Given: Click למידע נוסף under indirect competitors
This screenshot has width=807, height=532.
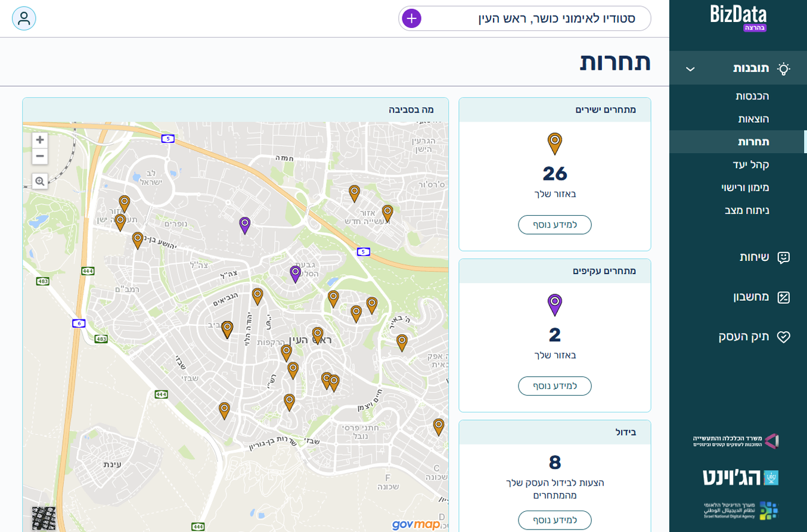Looking at the screenshot, I should [554, 386].
